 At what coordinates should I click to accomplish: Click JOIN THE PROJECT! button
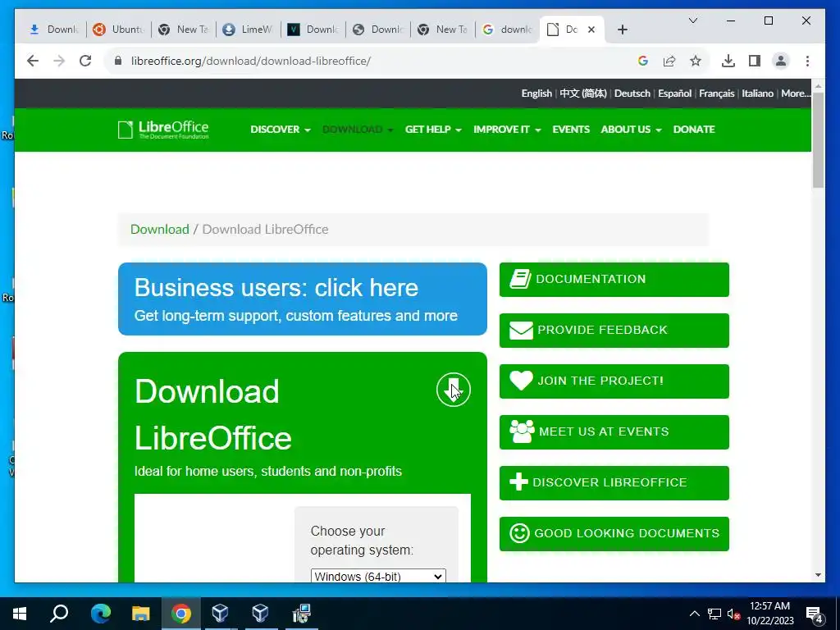tap(614, 381)
